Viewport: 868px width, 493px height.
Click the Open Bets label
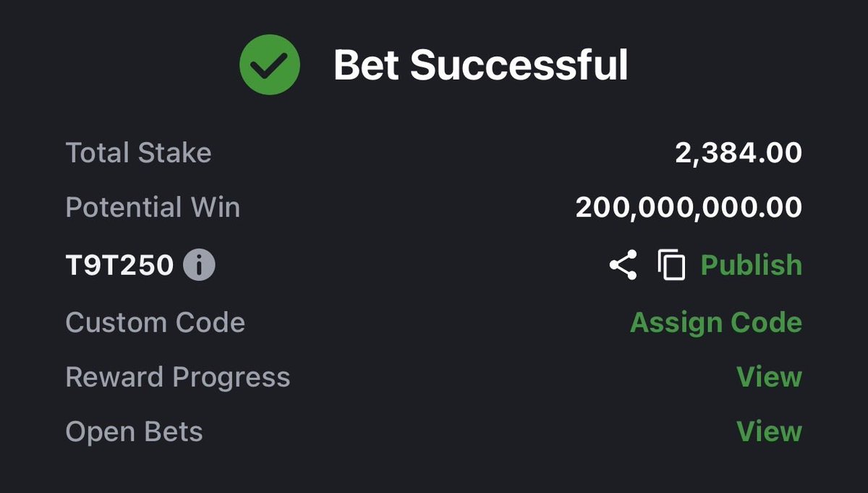(x=134, y=432)
